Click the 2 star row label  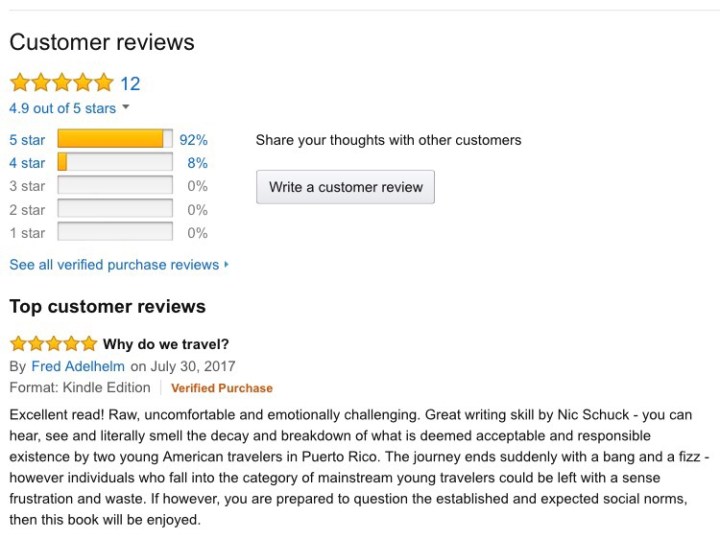tap(27, 210)
